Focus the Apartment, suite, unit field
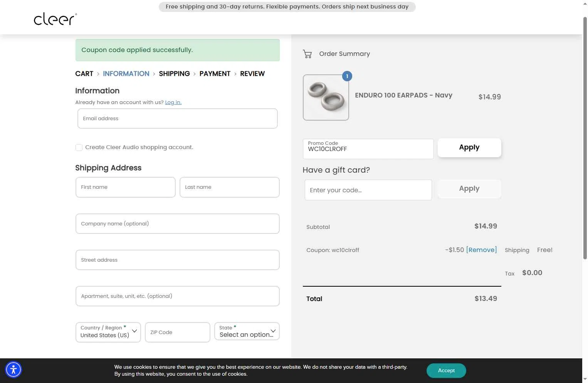The height and width of the screenshot is (383, 588). 178,296
